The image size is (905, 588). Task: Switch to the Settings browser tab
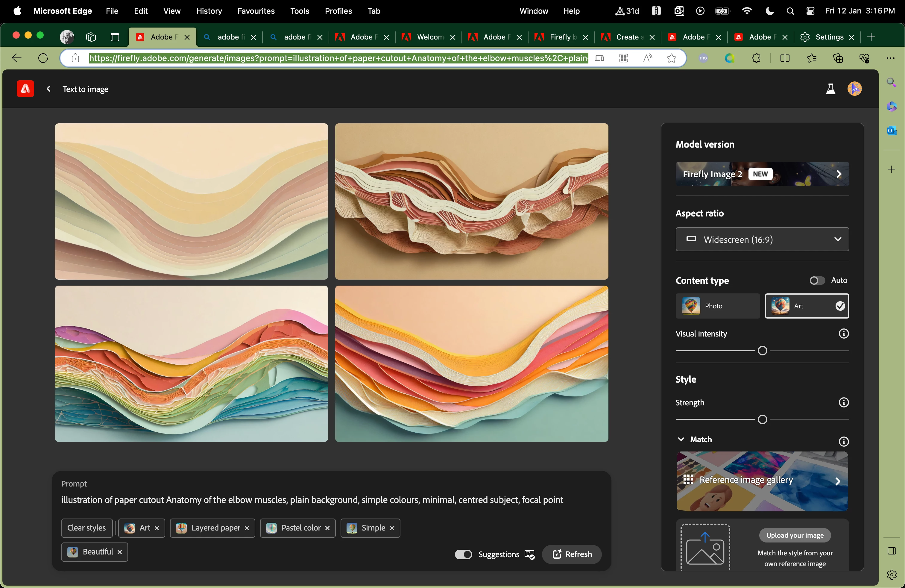pos(829,37)
